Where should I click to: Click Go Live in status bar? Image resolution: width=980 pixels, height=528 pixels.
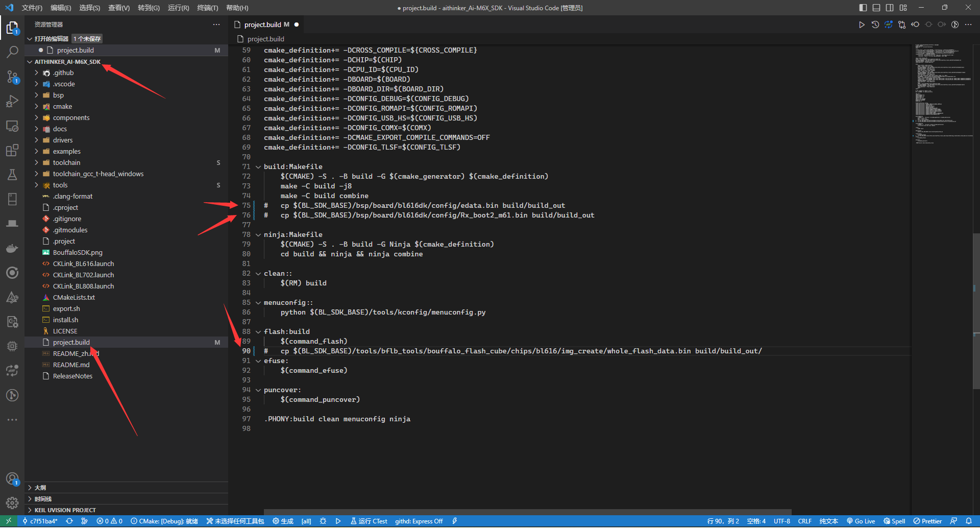pyautogui.click(x=861, y=521)
